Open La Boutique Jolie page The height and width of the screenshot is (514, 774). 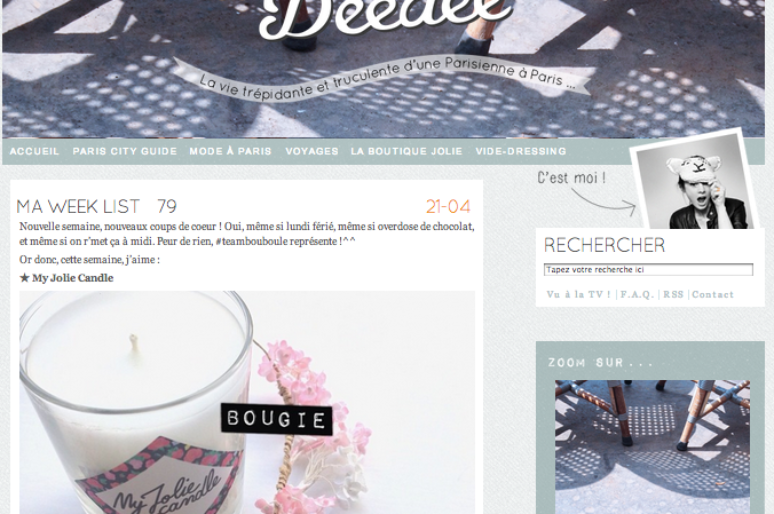[x=406, y=151]
